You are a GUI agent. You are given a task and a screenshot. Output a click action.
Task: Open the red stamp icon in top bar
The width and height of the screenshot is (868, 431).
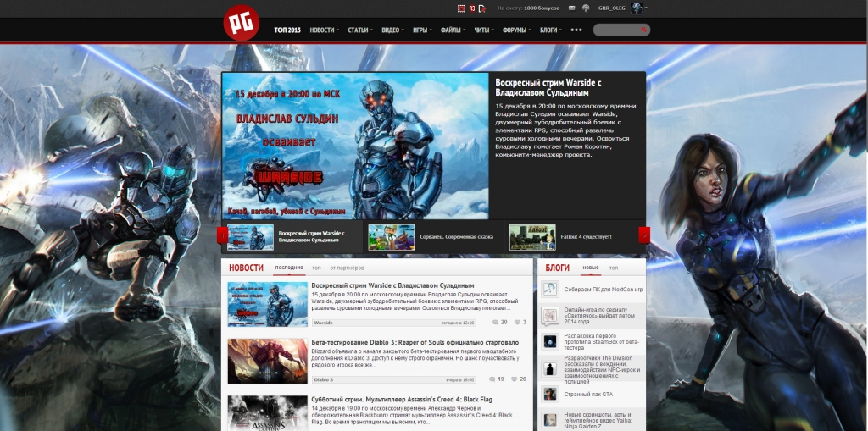point(461,8)
